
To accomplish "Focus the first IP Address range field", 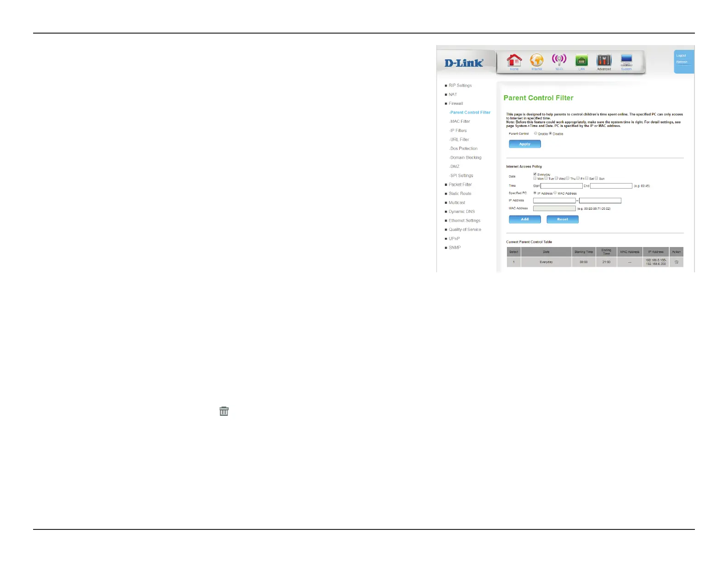I will pos(554,201).
